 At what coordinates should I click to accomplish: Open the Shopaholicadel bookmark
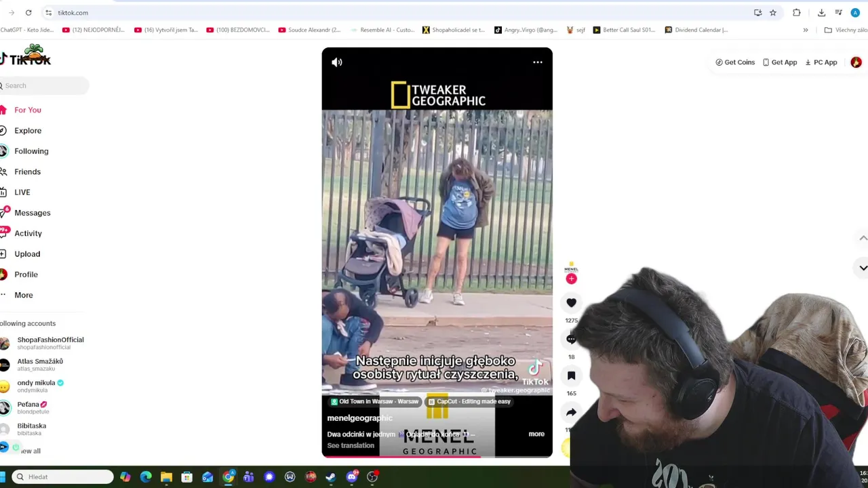point(454,30)
